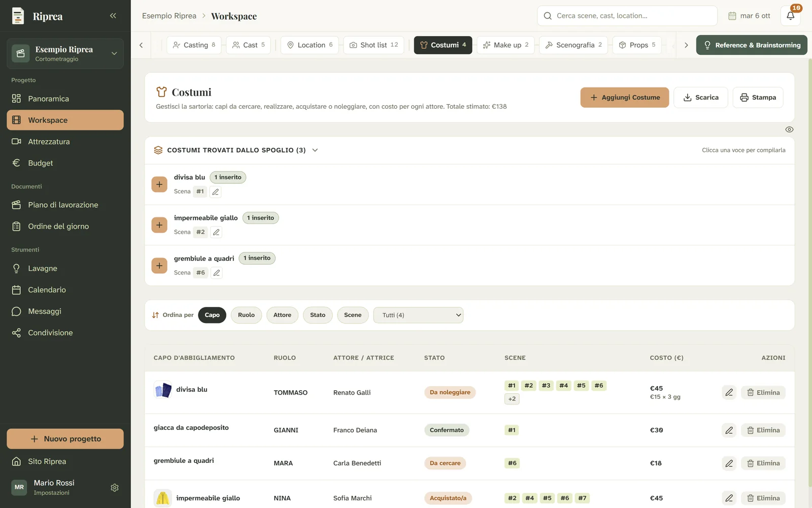The width and height of the screenshot is (812, 508).
Task: Collapse Costumi trovati dallo spoglio section
Action: 315,150
